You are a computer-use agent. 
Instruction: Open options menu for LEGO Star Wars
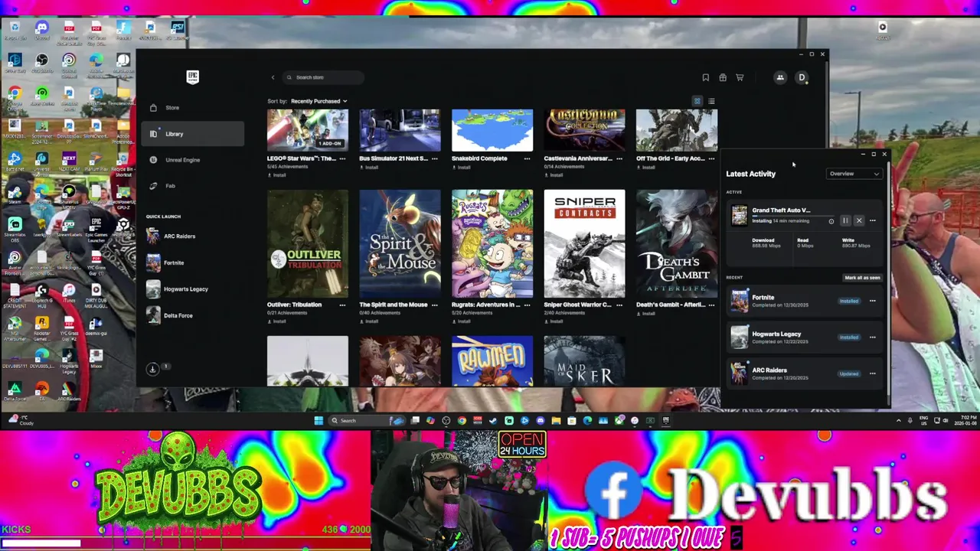[342, 158]
